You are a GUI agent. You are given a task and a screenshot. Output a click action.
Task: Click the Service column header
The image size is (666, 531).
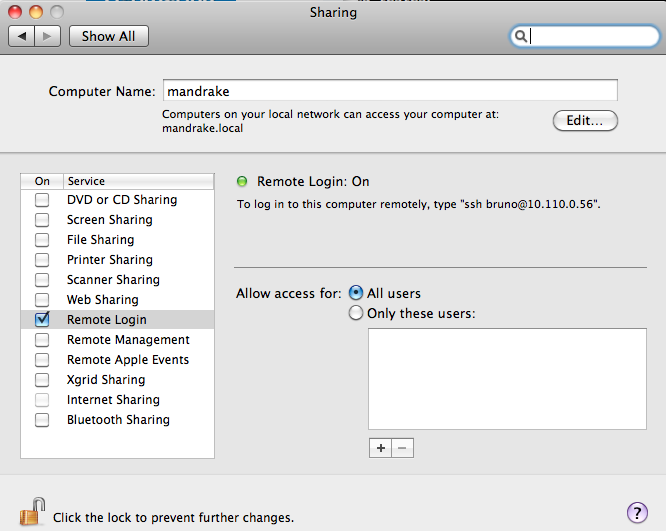pyautogui.click(x=137, y=181)
